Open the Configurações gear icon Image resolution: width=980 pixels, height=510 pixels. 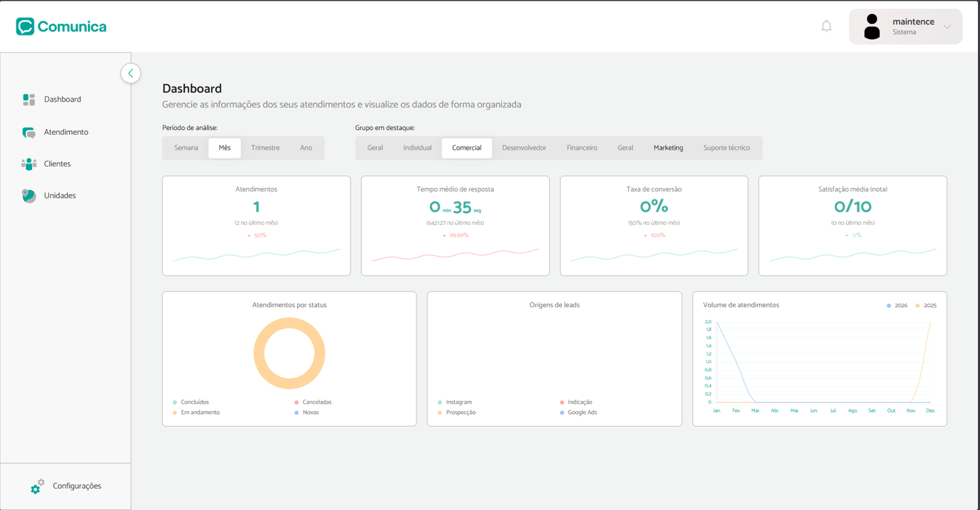[37, 486]
